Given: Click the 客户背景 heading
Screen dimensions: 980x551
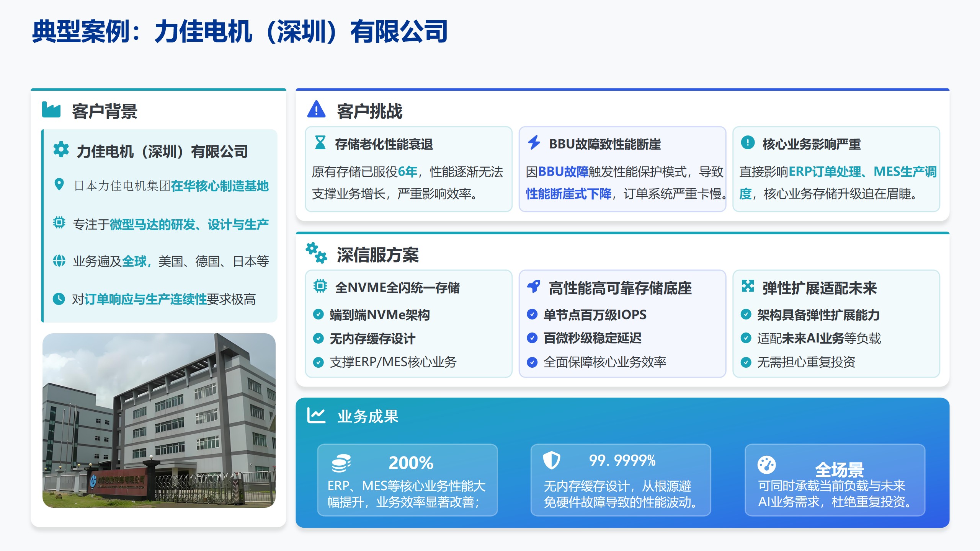Looking at the screenshot, I should pos(105,111).
